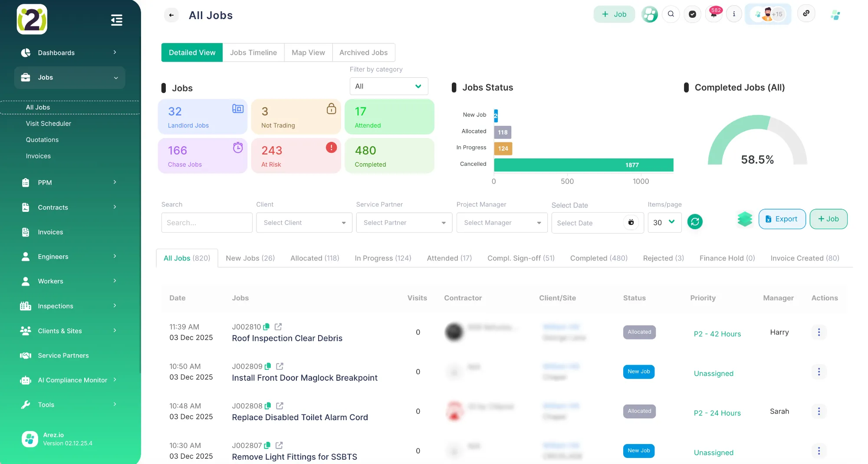Switch to the Jobs Timeline tab

tap(253, 53)
